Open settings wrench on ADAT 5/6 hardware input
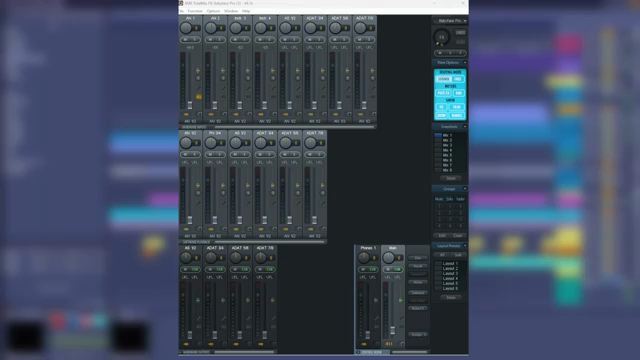 (348, 88)
